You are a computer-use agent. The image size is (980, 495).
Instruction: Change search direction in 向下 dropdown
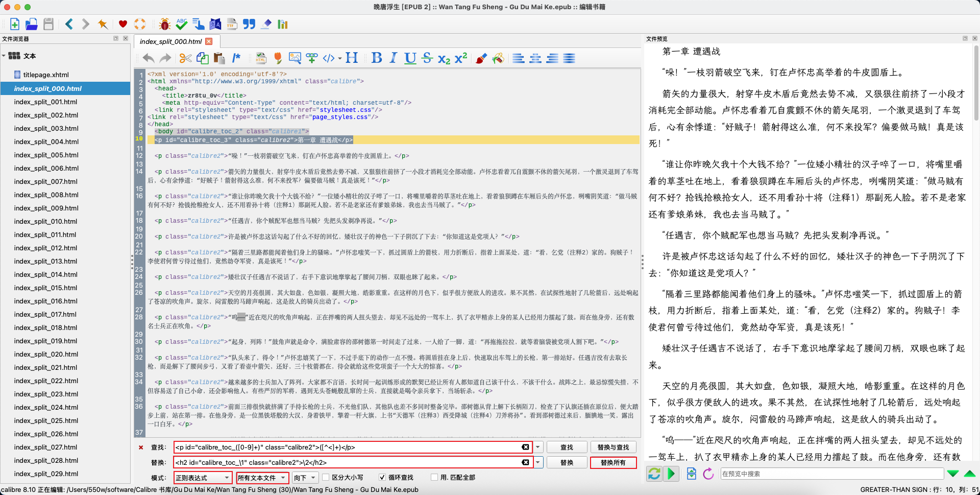tap(305, 478)
